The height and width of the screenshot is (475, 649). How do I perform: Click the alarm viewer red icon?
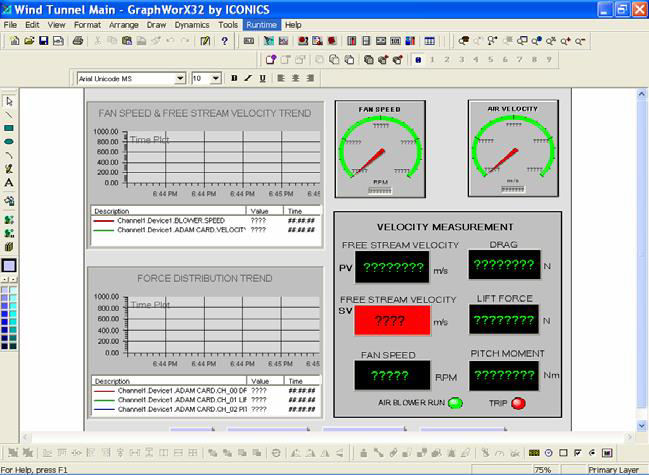point(303,41)
